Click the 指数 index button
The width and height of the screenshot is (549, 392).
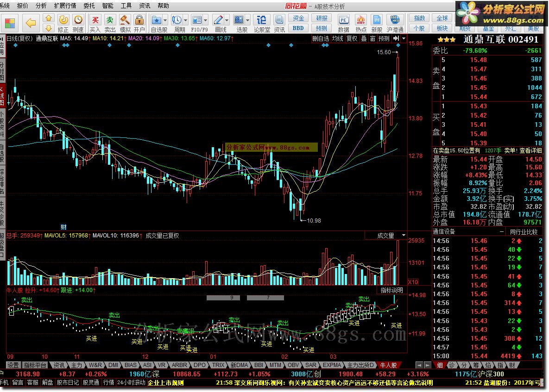pos(419,18)
